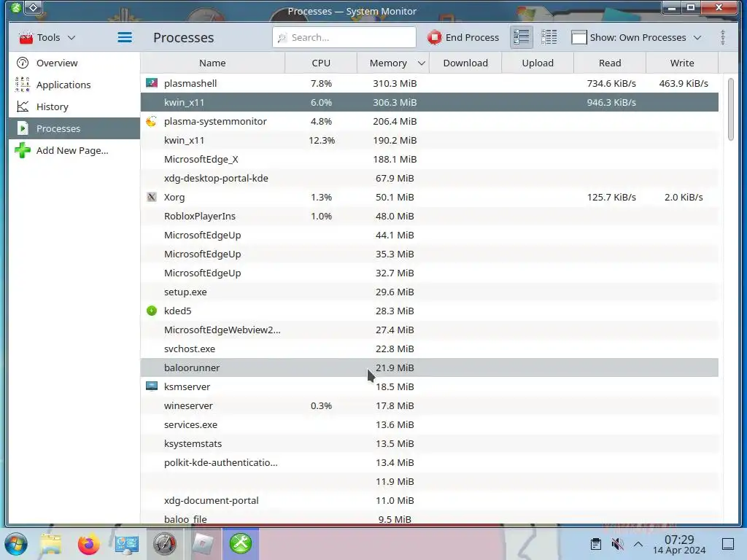Select the MicrosoftEdgeWebview2... process

click(x=429, y=330)
